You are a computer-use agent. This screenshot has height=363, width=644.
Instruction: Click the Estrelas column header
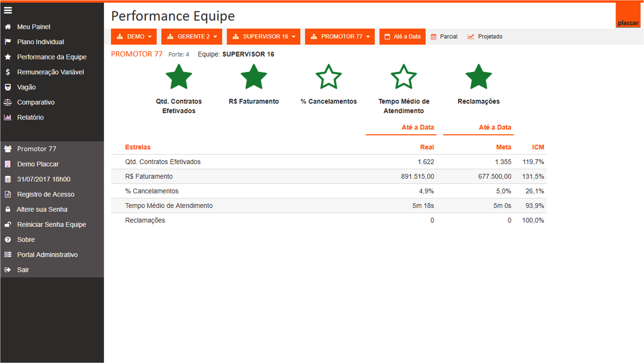(x=138, y=147)
